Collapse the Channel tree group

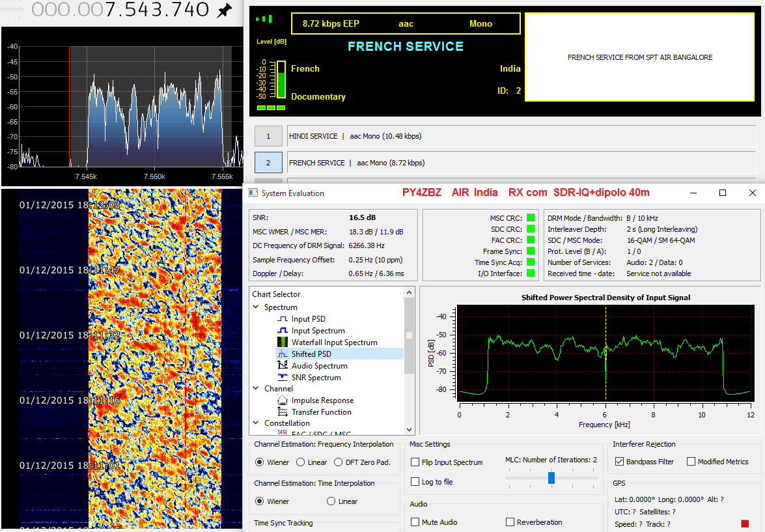[256, 389]
